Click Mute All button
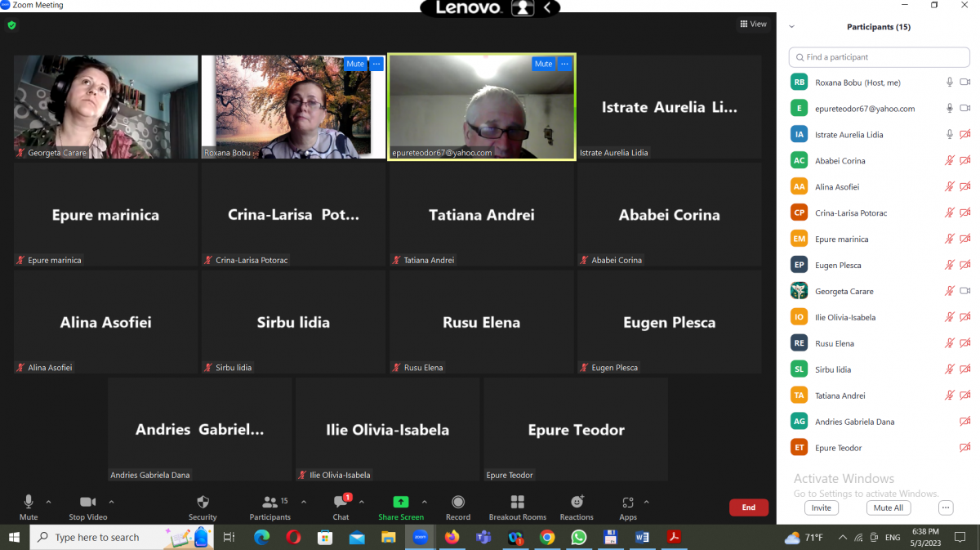The height and width of the screenshot is (550, 980). click(x=889, y=508)
